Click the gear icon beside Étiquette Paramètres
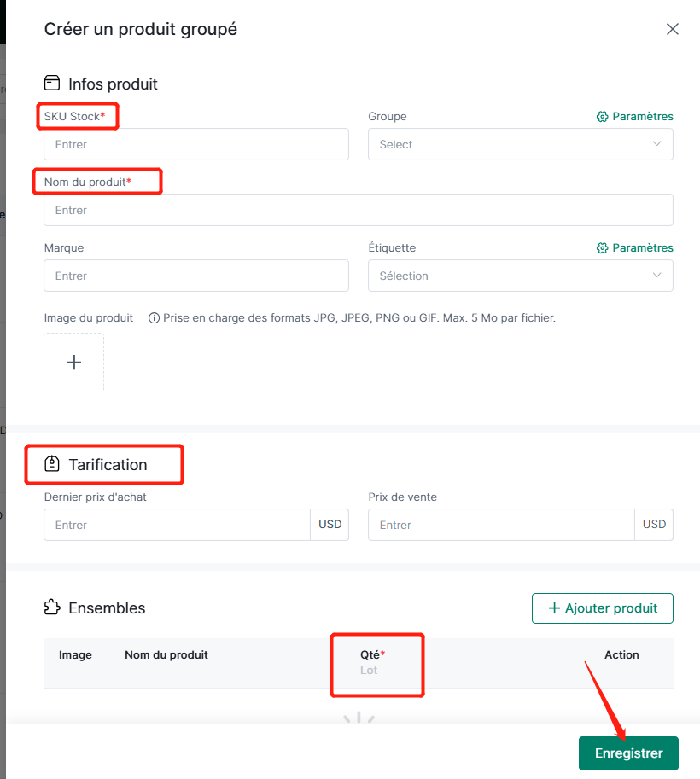Screen dimensions: 700x779 click(x=602, y=248)
